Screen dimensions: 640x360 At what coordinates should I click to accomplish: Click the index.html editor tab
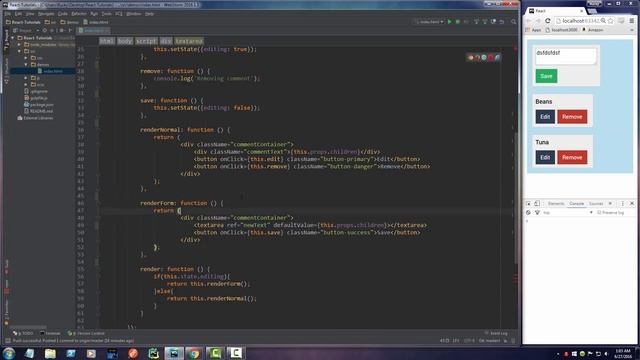coord(93,31)
